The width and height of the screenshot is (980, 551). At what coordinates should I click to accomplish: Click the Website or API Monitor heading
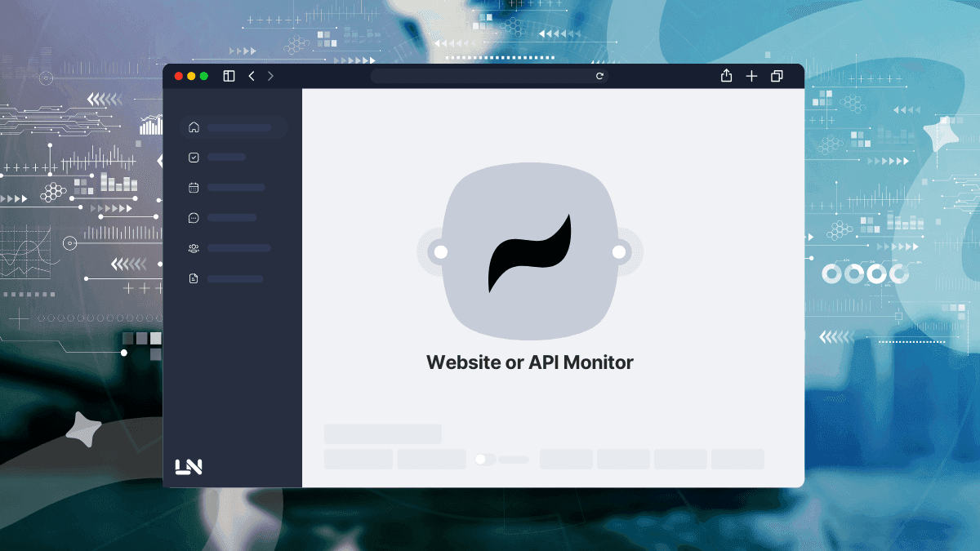tap(529, 362)
